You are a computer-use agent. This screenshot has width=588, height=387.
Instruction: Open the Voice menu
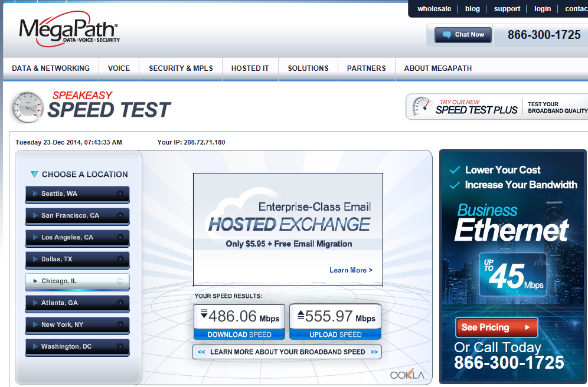[119, 68]
